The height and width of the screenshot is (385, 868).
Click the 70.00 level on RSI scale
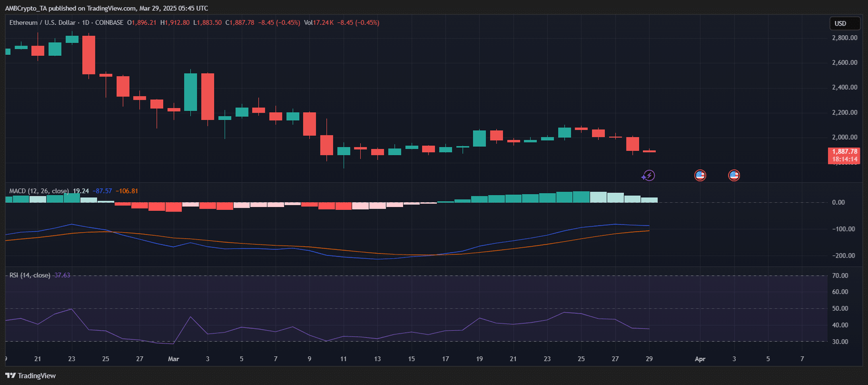tap(840, 275)
